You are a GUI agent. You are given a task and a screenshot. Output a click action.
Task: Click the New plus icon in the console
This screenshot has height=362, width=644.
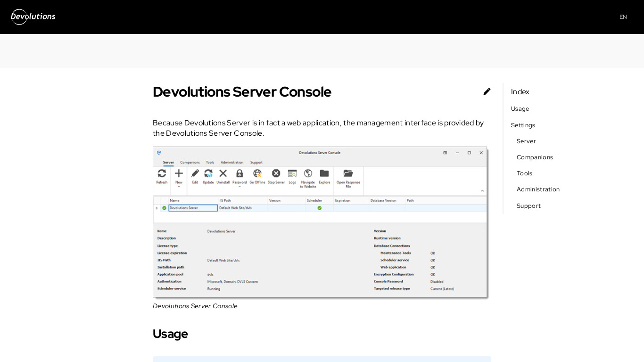(179, 173)
